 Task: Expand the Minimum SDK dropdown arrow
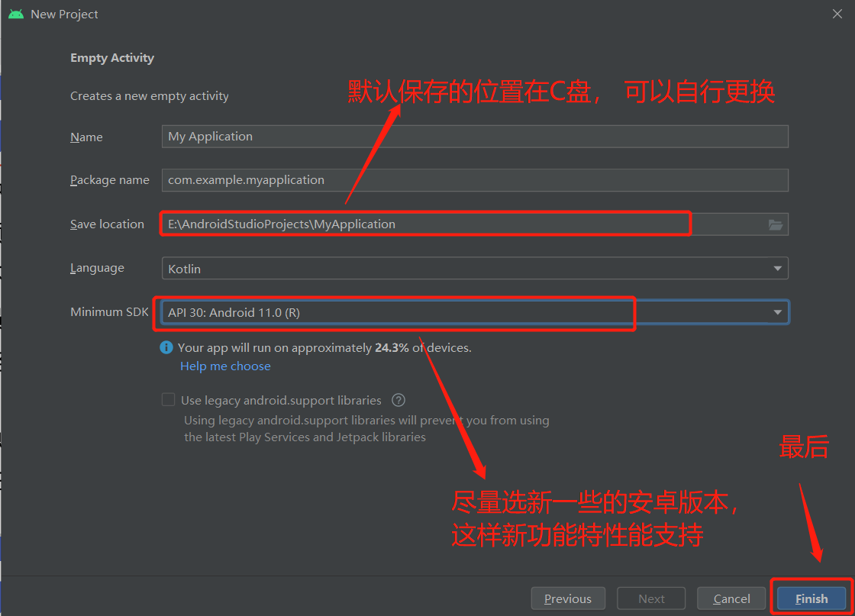pyautogui.click(x=778, y=312)
